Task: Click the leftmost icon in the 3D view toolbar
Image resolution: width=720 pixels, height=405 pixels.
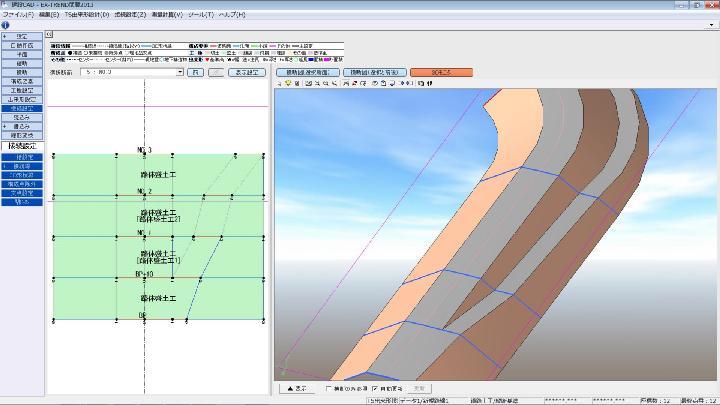Action: point(280,83)
